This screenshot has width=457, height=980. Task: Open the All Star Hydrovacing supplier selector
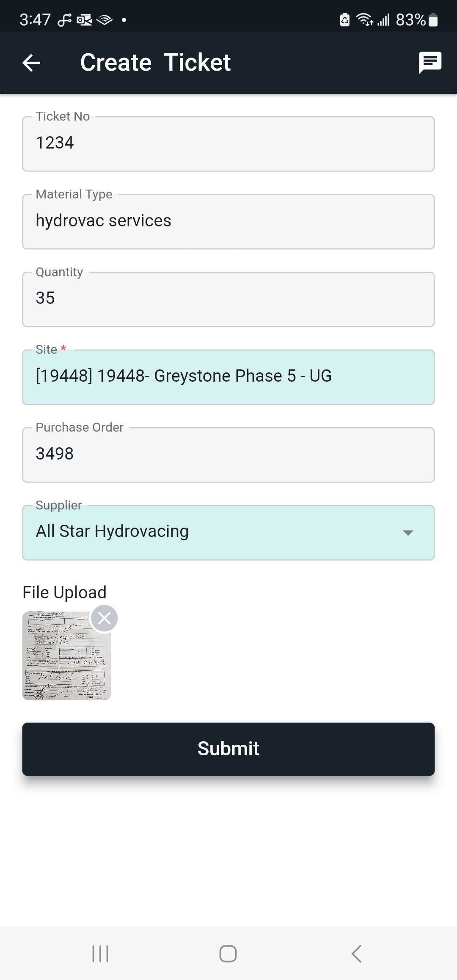(212, 533)
